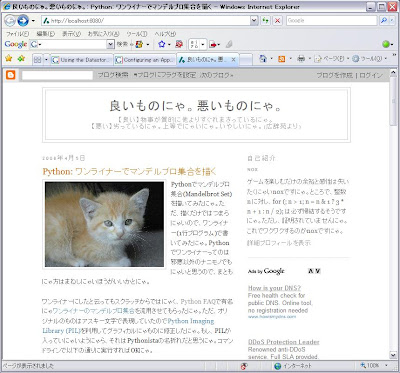This screenshot has height=373, width=400.
Task: Open the 編集(E) menu
Action: [x=45, y=34]
